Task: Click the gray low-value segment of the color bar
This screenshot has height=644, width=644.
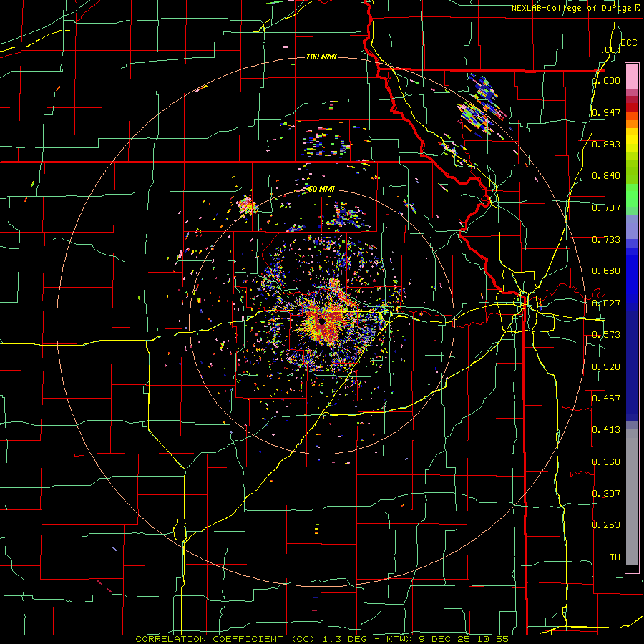Action: 632,497
